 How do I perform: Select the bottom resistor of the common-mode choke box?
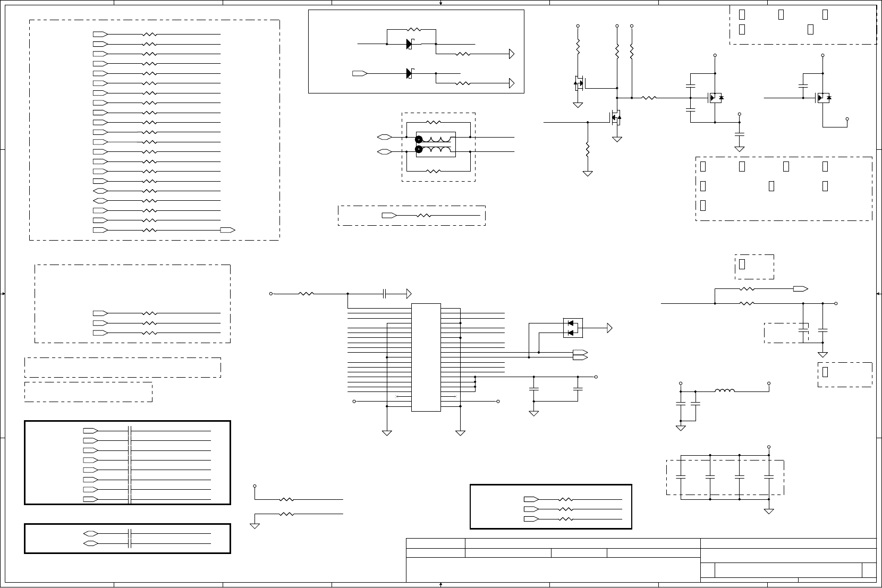pyautogui.click(x=433, y=171)
